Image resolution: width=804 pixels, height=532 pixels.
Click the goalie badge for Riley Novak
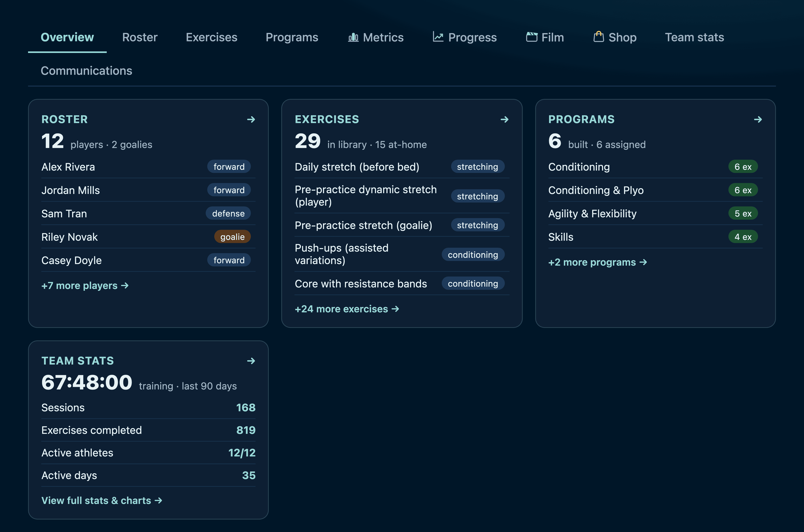(233, 237)
